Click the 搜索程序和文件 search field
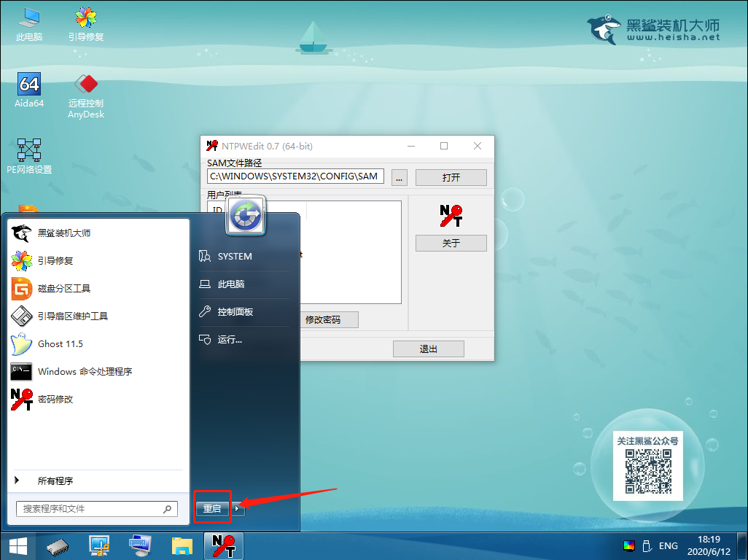Image resolution: width=748 pixels, height=560 pixels. 90,509
